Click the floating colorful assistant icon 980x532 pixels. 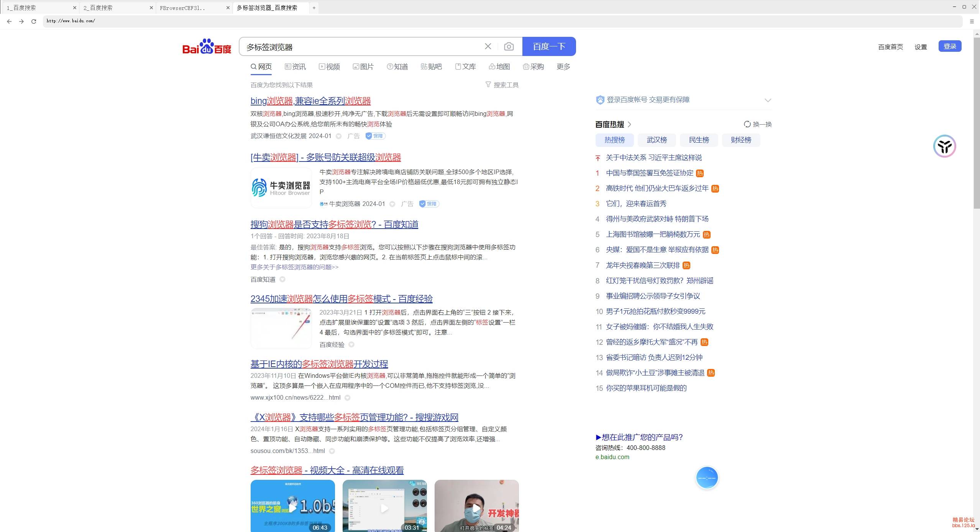pyautogui.click(x=944, y=146)
